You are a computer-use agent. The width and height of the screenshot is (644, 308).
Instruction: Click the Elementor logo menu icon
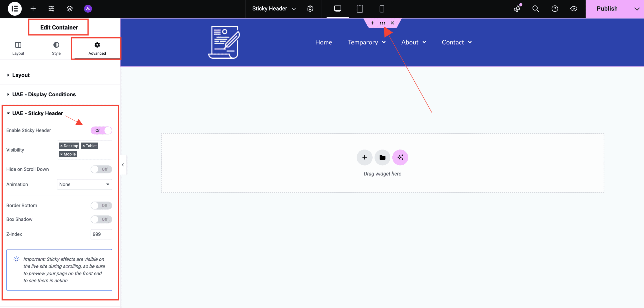15,9
